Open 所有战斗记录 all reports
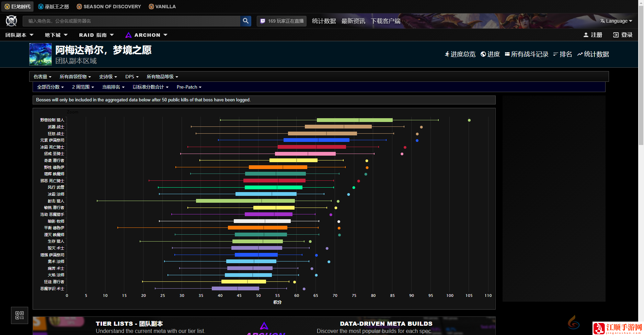 point(527,54)
